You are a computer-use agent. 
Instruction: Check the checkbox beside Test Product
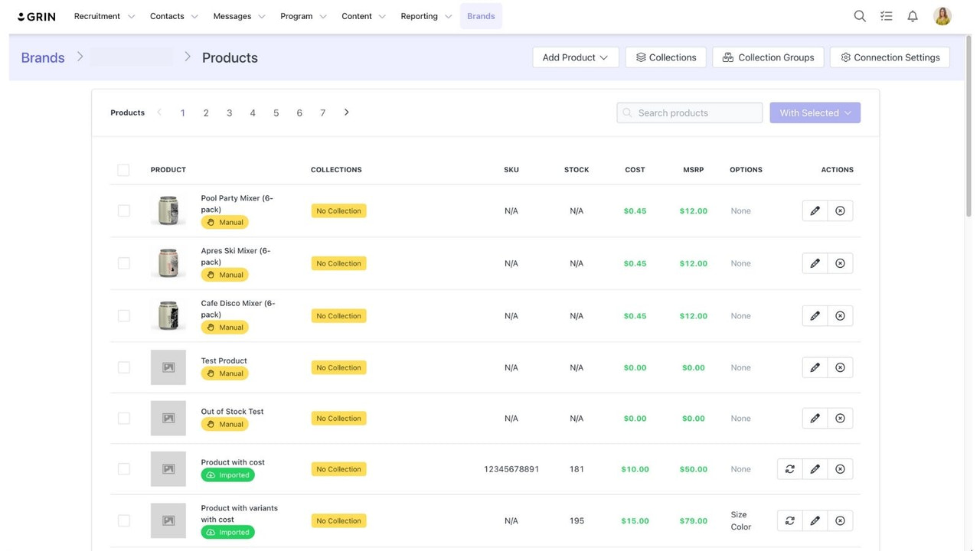pos(123,367)
